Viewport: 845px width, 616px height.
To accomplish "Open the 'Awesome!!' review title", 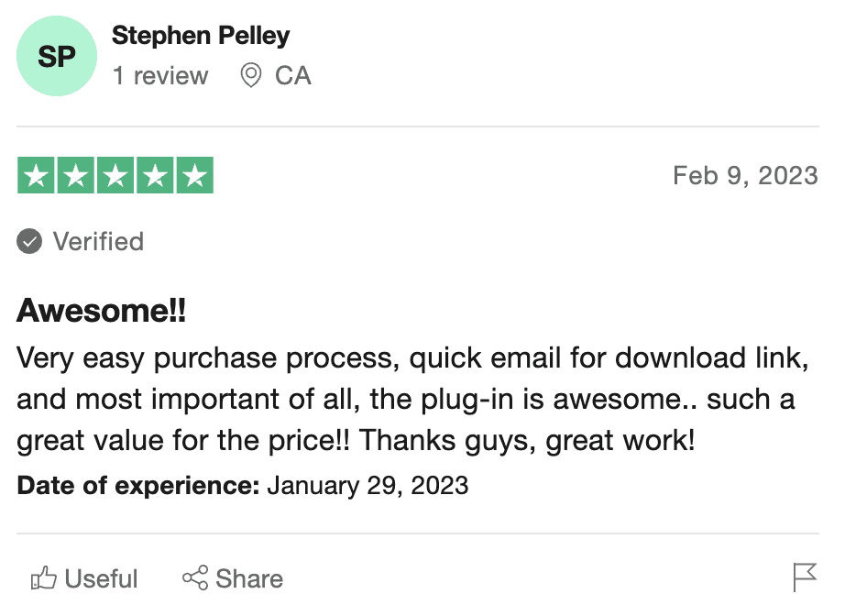I will (x=102, y=311).
